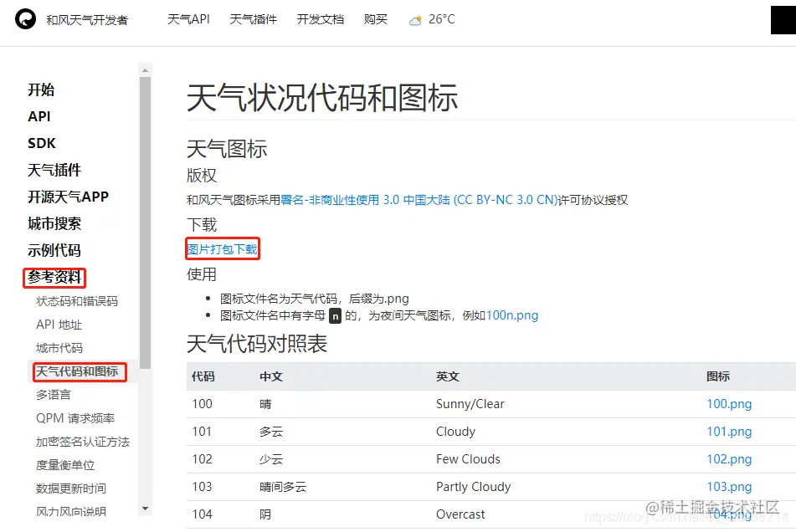796x532 pixels.
Task: Open 风力风向说明 sidebar entry
Action: (71, 511)
